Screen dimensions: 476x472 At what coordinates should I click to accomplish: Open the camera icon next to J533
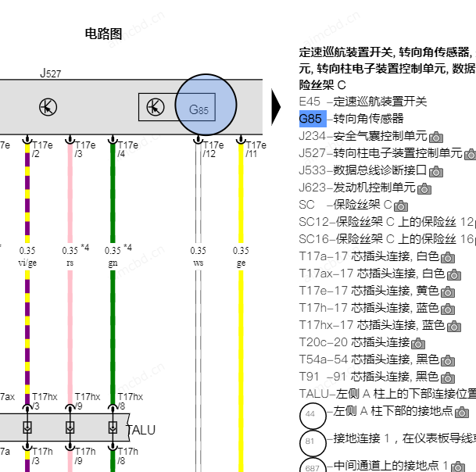(436, 171)
